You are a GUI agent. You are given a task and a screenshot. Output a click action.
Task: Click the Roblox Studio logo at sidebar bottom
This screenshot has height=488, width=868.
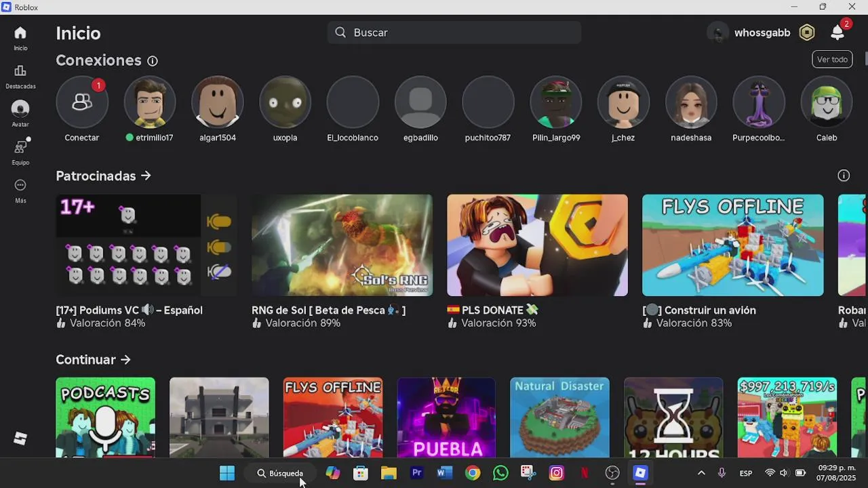(x=20, y=439)
